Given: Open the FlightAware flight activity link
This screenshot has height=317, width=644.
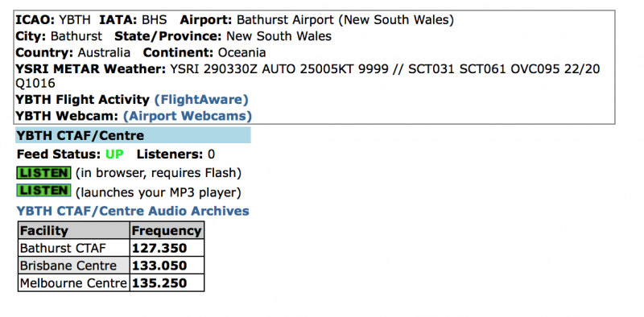Looking at the screenshot, I should pyautogui.click(x=201, y=100).
